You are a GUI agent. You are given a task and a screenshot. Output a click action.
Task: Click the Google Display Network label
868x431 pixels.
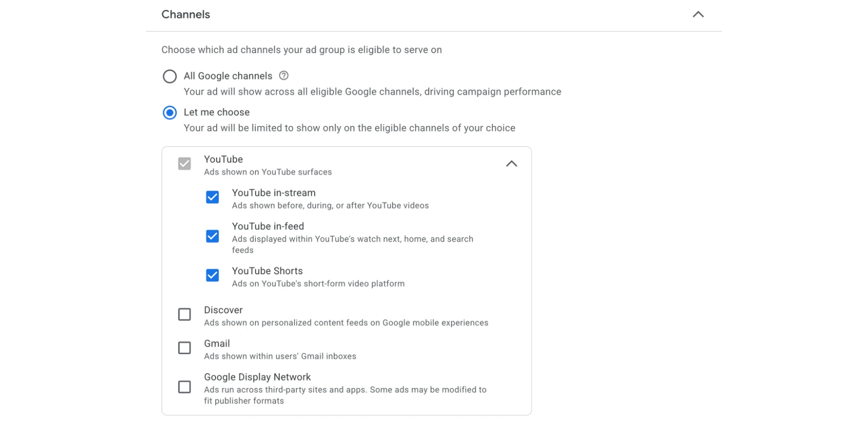click(x=257, y=377)
